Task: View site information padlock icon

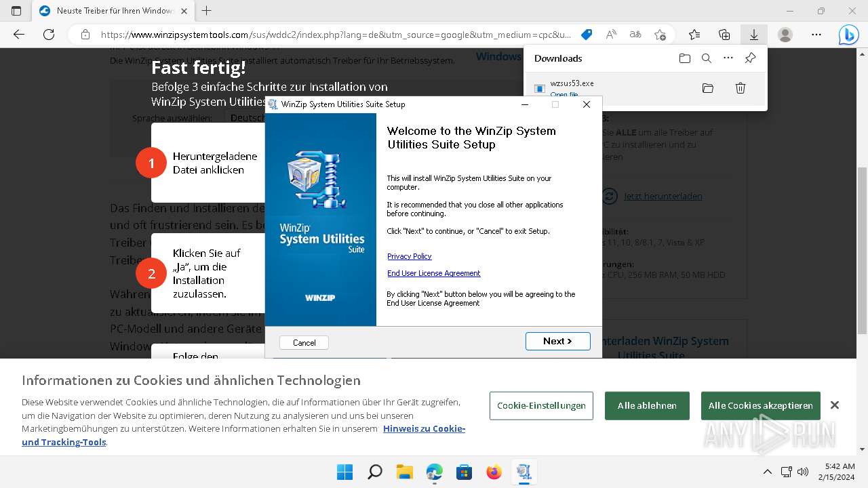Action: click(85, 35)
